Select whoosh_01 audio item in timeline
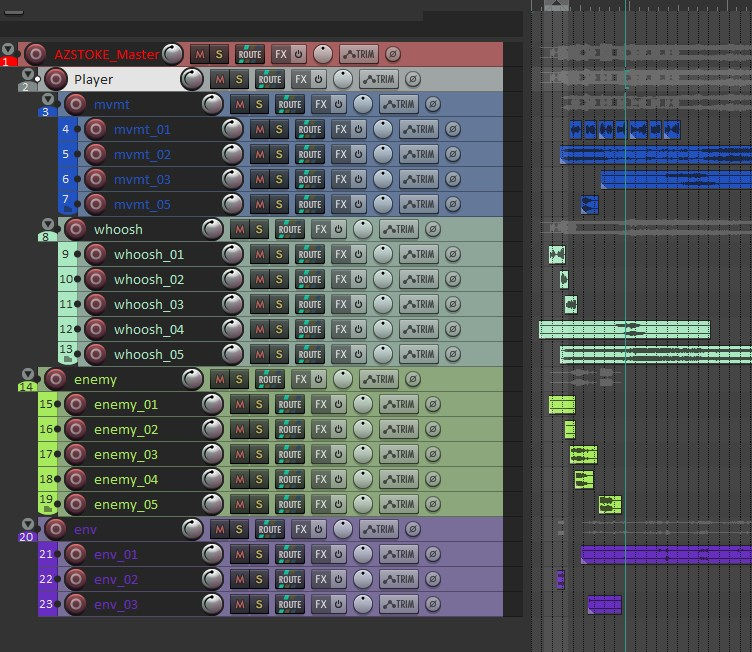This screenshot has height=652, width=752. tap(557, 255)
